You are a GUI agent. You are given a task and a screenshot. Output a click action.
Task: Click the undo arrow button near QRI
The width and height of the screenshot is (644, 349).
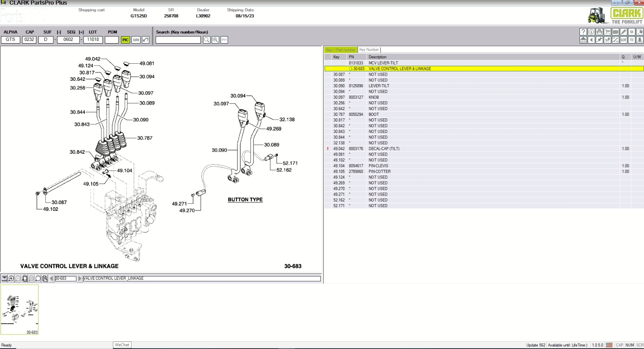(x=146, y=40)
